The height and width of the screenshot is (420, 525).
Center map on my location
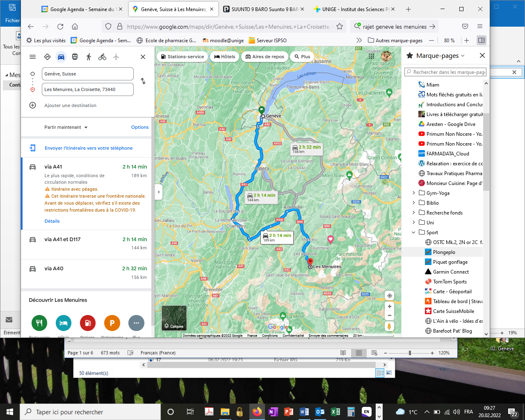[x=390, y=296]
